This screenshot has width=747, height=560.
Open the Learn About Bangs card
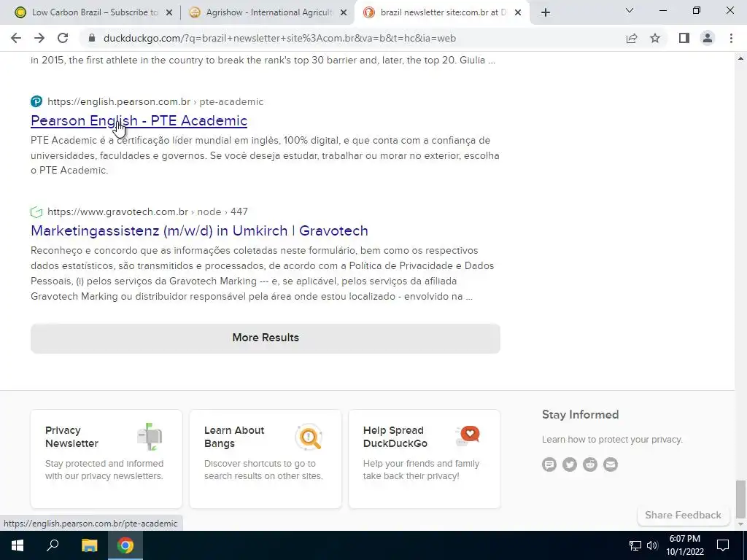(266, 459)
